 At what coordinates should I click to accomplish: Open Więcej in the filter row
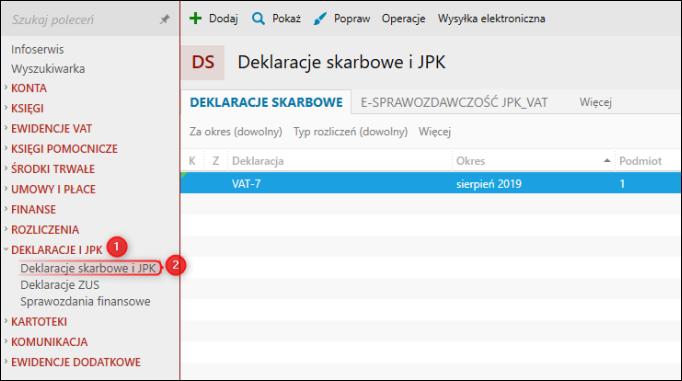[435, 132]
